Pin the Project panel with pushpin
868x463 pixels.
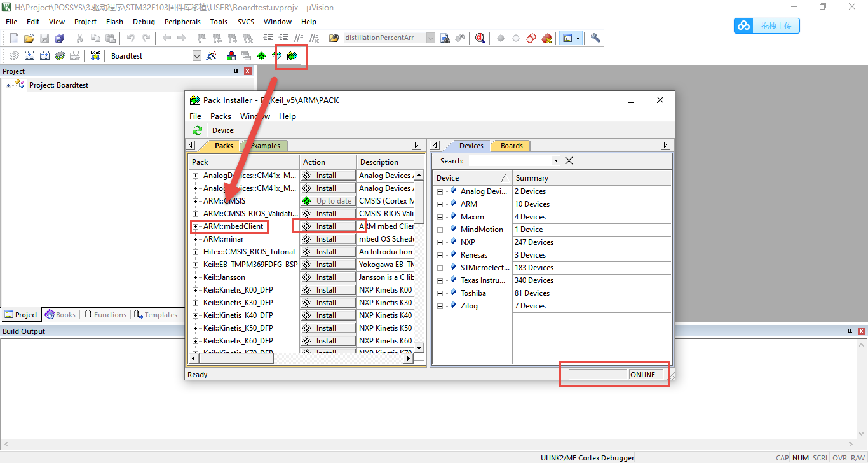[x=236, y=71]
